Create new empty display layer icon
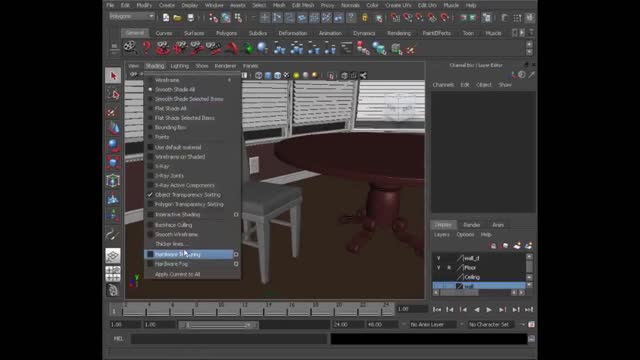The image size is (640, 360). (517, 245)
